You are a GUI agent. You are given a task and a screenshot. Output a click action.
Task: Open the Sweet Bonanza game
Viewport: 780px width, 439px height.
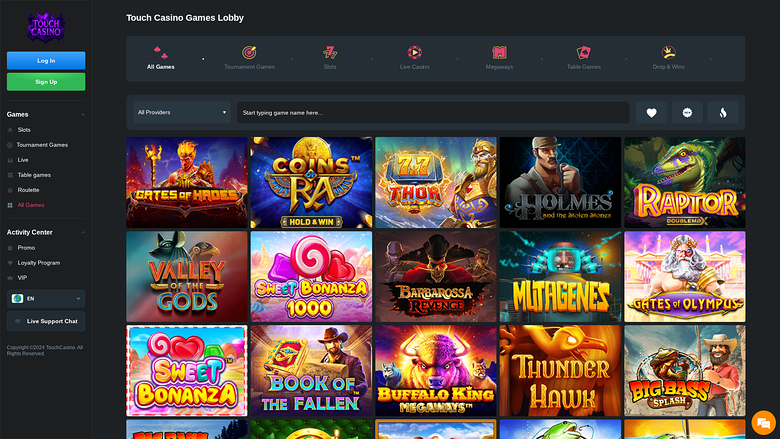click(187, 370)
